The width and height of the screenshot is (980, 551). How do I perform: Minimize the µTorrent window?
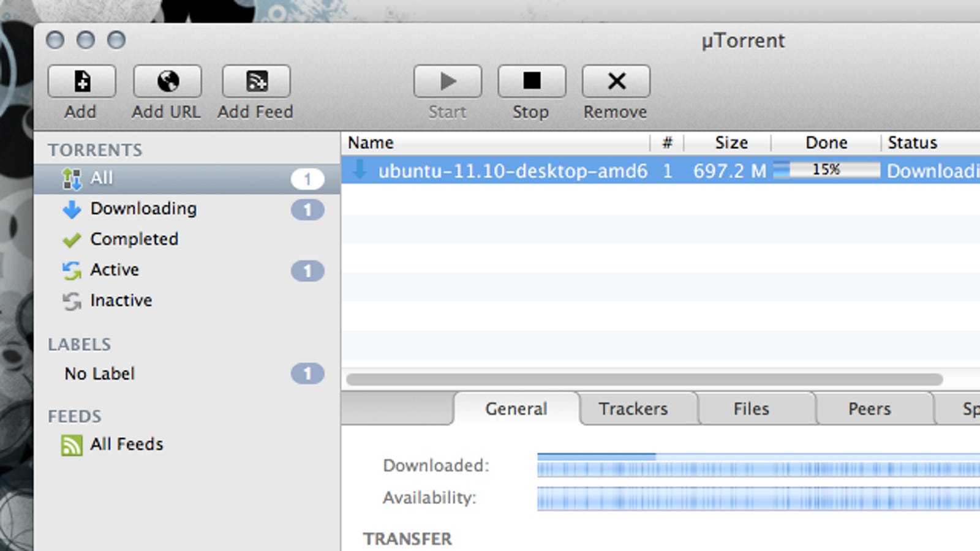[86, 40]
